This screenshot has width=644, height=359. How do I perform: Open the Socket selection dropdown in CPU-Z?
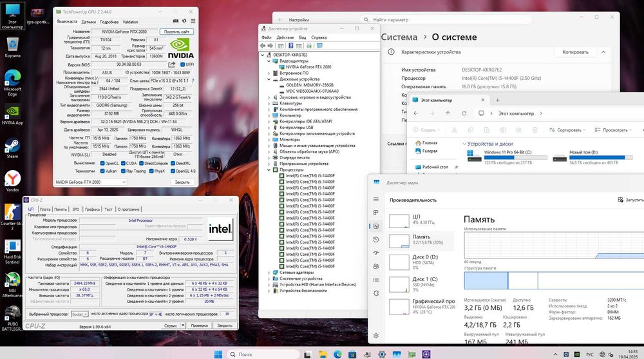point(80,314)
